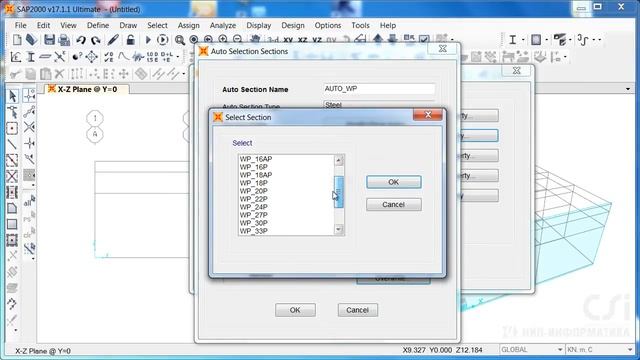Click Cancel in Select Section dialog
Image resolution: width=640 pixels, height=360 pixels.
(x=393, y=204)
